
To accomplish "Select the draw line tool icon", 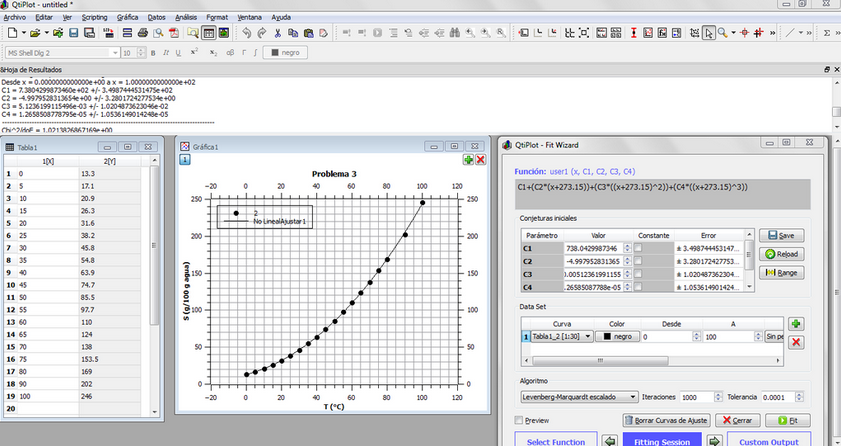I will 790,33.
